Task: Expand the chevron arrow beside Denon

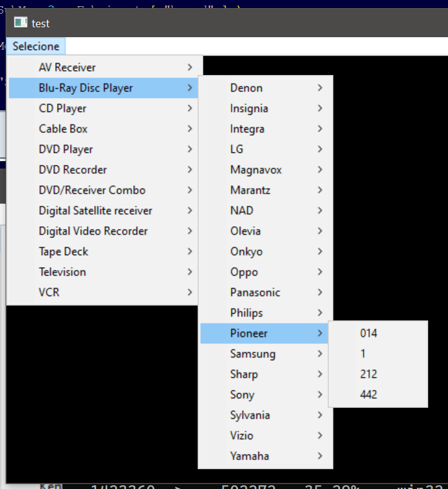Action: coord(320,88)
